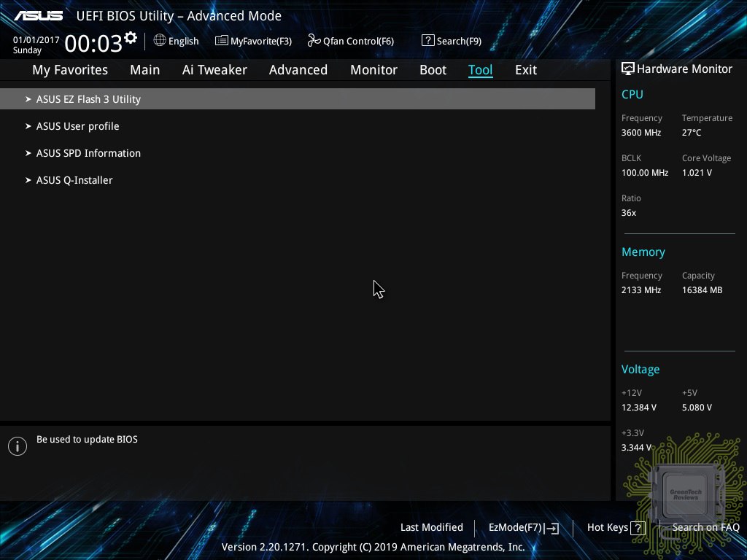
Task: Click +5V reading 5.080 V
Action: point(697,407)
